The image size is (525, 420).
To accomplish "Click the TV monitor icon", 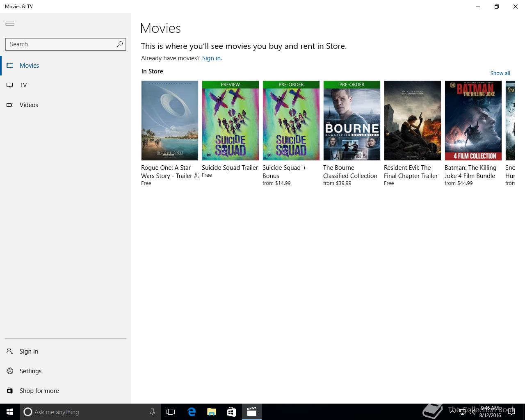I will pyautogui.click(x=10, y=85).
